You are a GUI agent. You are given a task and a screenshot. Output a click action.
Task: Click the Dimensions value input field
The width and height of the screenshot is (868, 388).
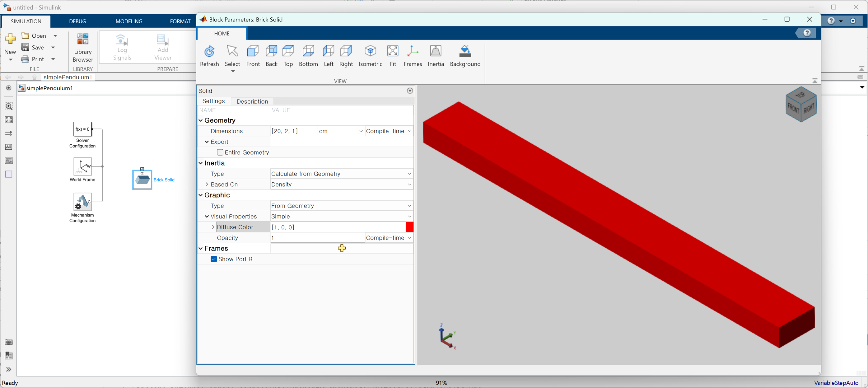coord(293,131)
